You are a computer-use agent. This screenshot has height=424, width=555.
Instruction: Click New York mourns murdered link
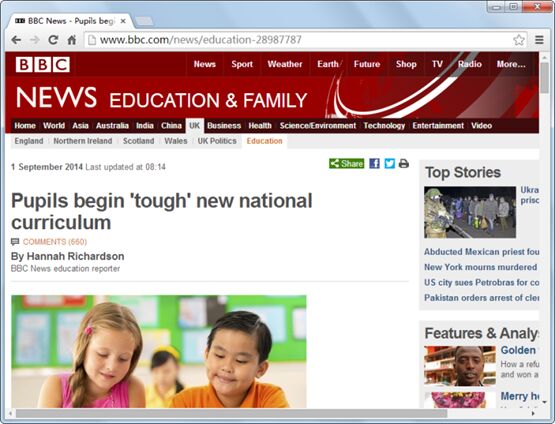coord(481,267)
